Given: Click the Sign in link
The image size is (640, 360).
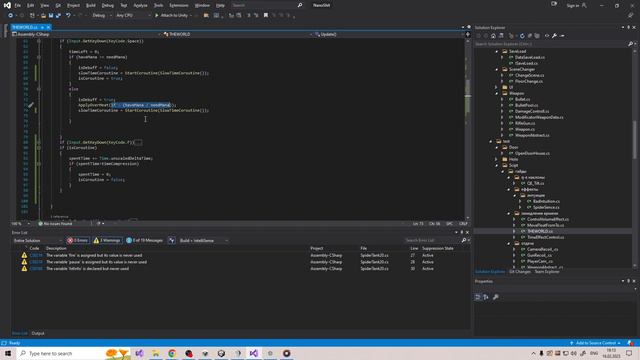Looking at the screenshot, I should tap(576, 5).
